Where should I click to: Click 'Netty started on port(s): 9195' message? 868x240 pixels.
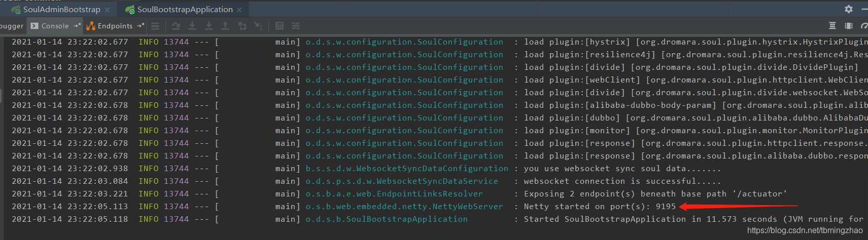coord(600,207)
